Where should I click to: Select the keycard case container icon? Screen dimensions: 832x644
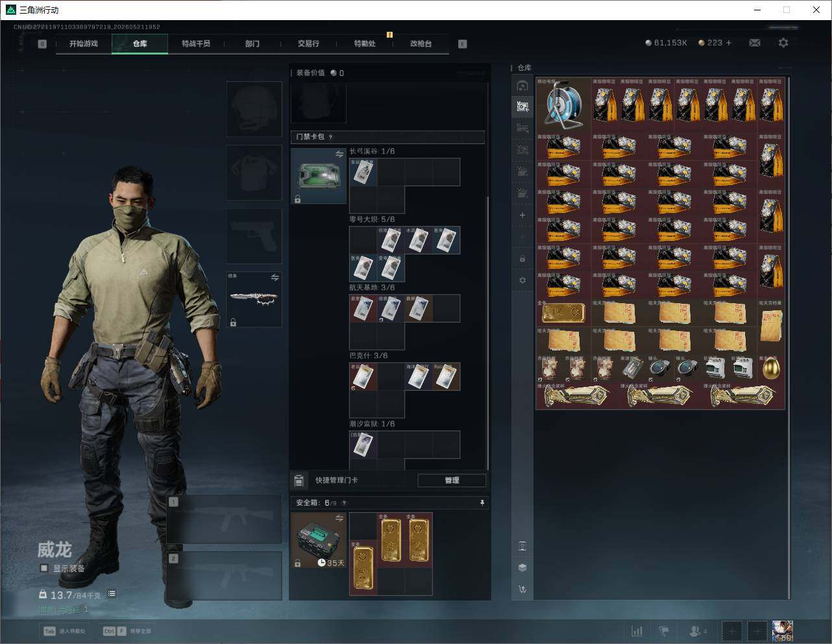tap(319, 176)
